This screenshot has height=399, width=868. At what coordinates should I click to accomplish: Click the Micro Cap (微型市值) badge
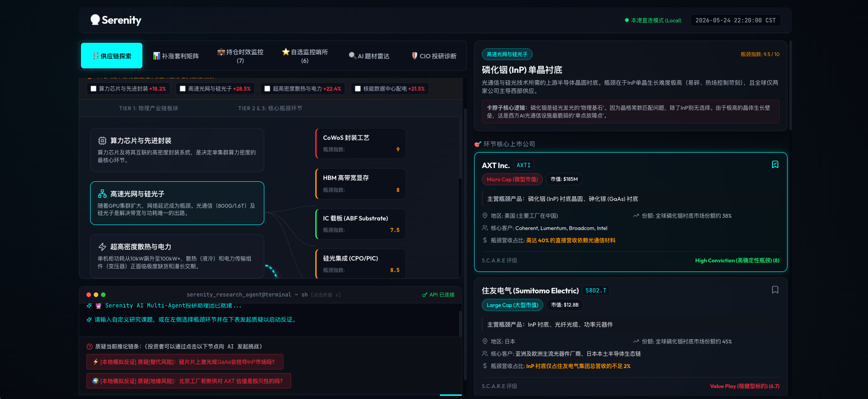pos(512,179)
